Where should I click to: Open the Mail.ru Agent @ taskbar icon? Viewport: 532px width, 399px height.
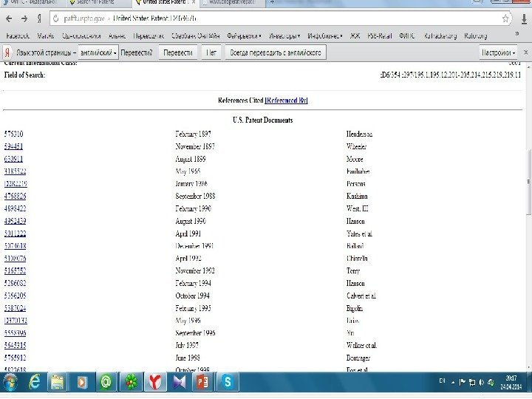click(106, 382)
